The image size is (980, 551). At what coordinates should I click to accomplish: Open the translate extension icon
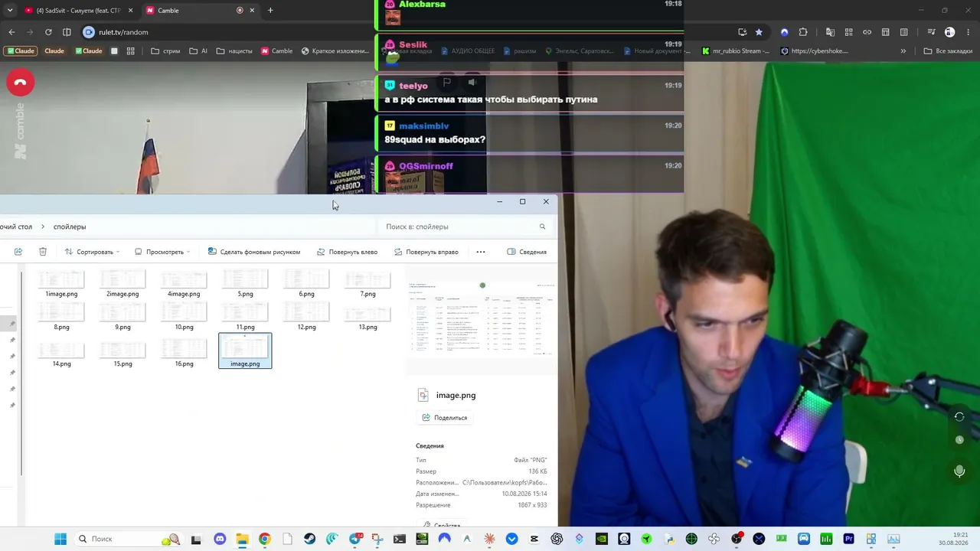click(x=831, y=32)
